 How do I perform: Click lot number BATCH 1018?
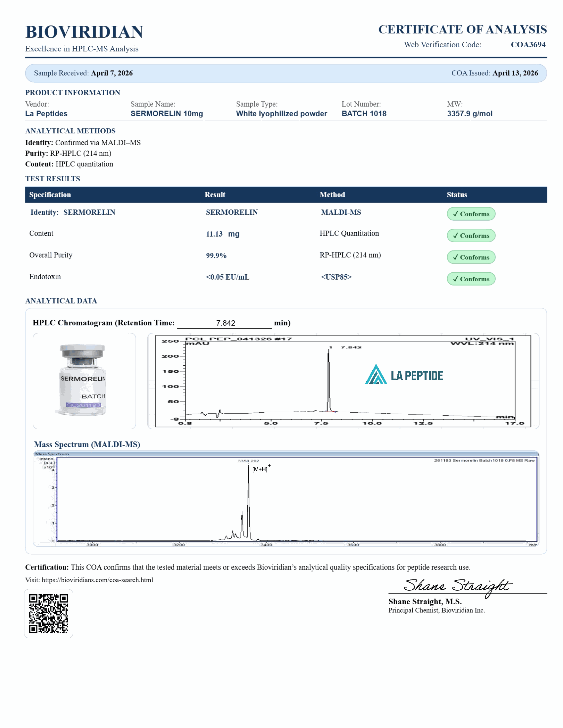coord(364,114)
